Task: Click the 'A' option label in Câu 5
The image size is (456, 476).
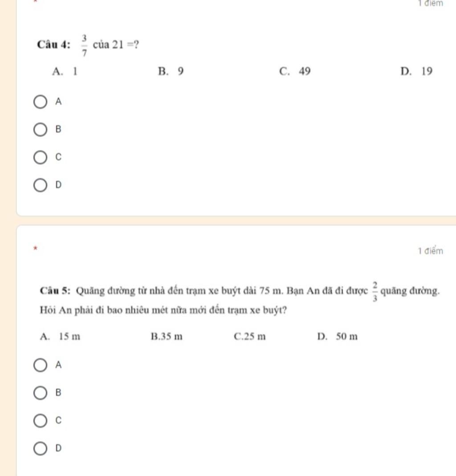Action: pyautogui.click(x=58, y=365)
